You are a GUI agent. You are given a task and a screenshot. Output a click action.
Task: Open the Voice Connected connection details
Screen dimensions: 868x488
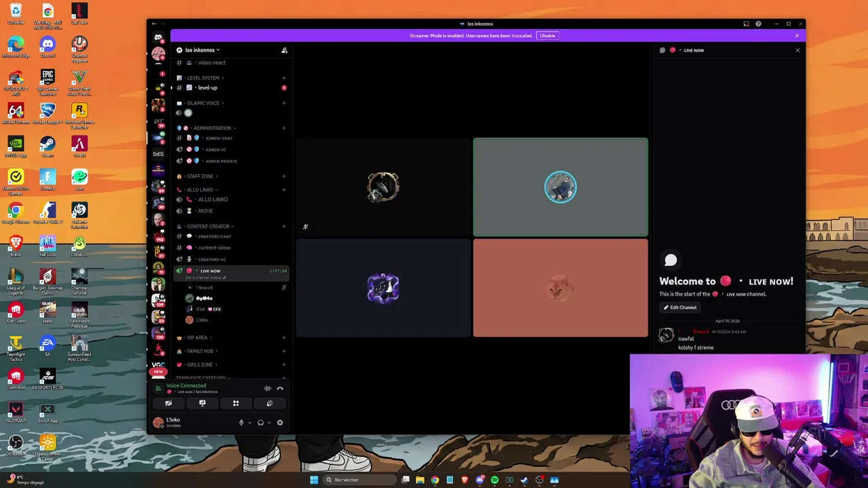pyautogui.click(x=186, y=386)
